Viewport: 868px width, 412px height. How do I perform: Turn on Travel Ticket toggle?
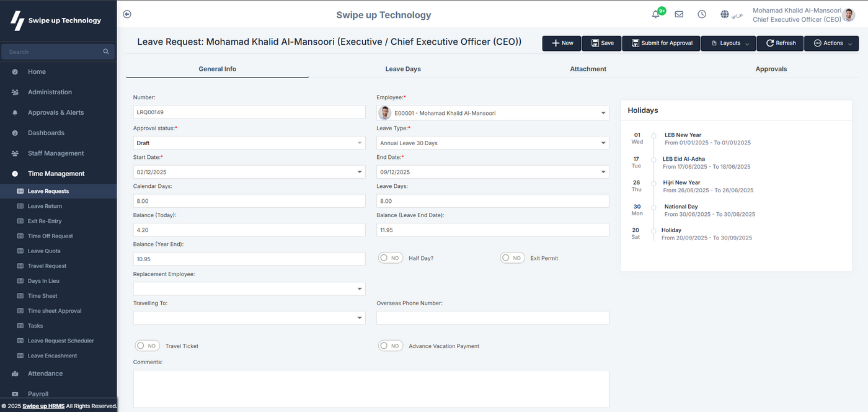(148, 346)
